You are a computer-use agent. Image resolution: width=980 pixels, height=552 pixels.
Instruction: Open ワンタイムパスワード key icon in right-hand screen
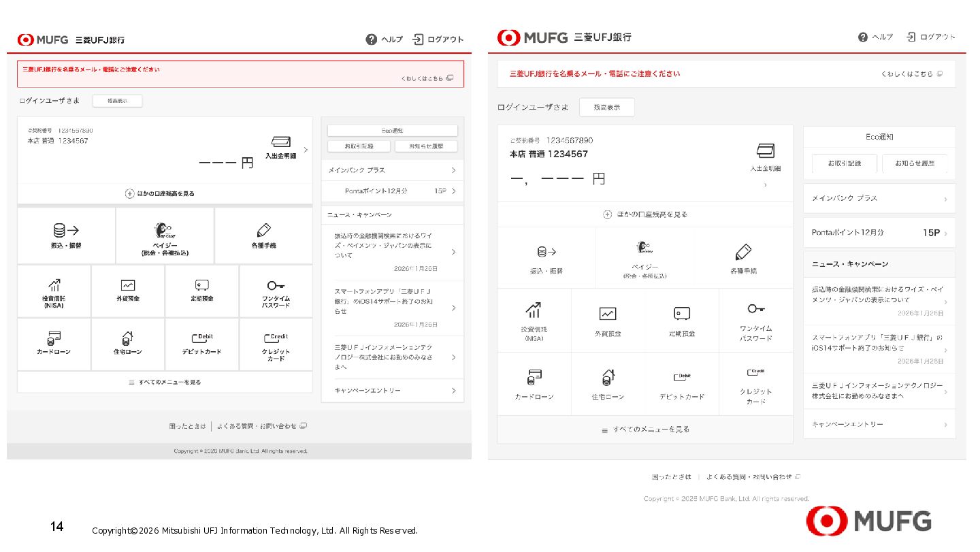pos(756,309)
